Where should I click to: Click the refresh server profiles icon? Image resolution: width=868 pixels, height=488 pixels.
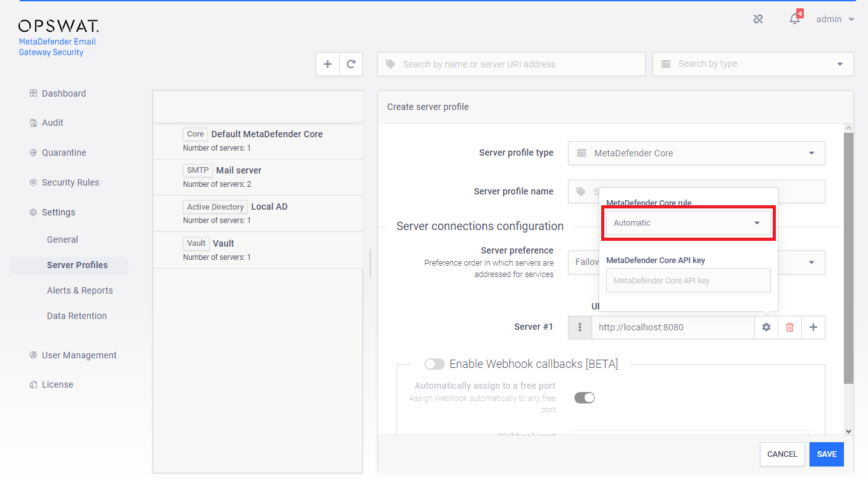coord(351,64)
